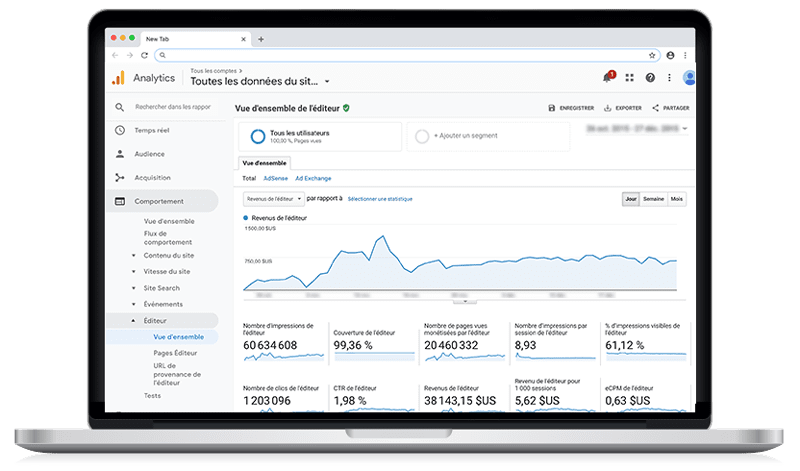Open the Revenus de l'éditeur metric dropdown
This screenshot has width=800, height=471.
tap(273, 199)
